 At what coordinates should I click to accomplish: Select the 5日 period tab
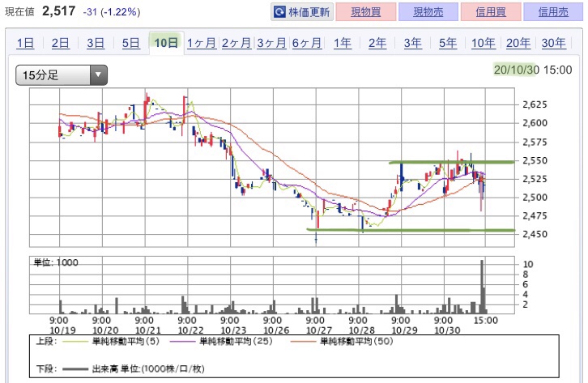(131, 43)
